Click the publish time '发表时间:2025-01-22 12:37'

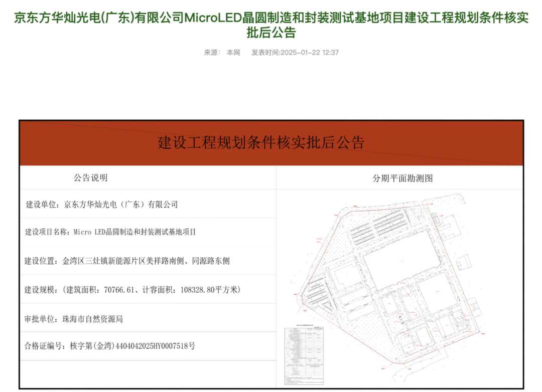point(295,53)
